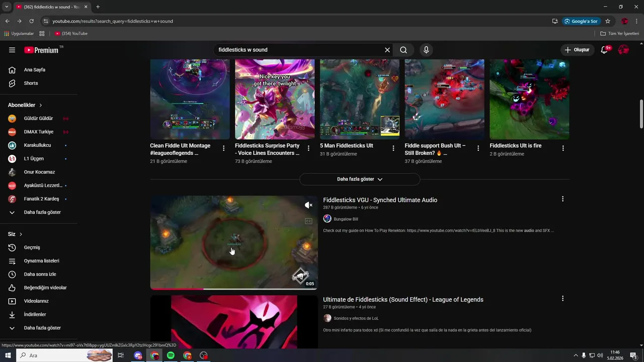Image resolution: width=644 pixels, height=362 pixels.
Task: Open options for Fiddle support Bush Ult short
Action: click(x=478, y=148)
